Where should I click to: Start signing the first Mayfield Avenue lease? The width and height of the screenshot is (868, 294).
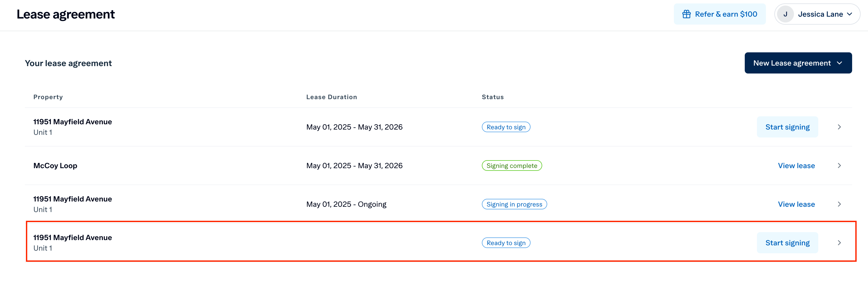[x=787, y=127]
